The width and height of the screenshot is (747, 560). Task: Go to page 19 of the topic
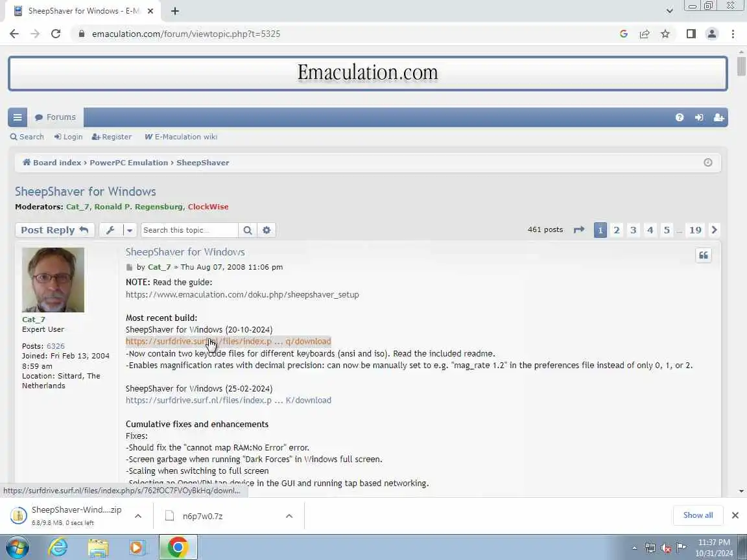(x=695, y=230)
